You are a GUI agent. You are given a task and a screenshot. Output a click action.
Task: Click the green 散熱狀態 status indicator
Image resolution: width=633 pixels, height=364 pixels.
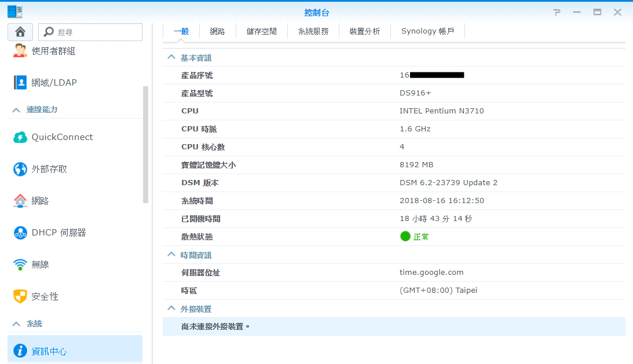[405, 236]
